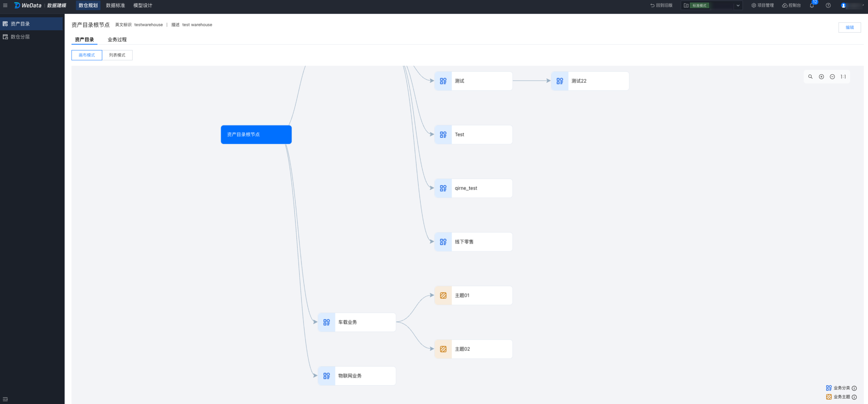Zoom in with the plus circle icon

click(x=821, y=77)
